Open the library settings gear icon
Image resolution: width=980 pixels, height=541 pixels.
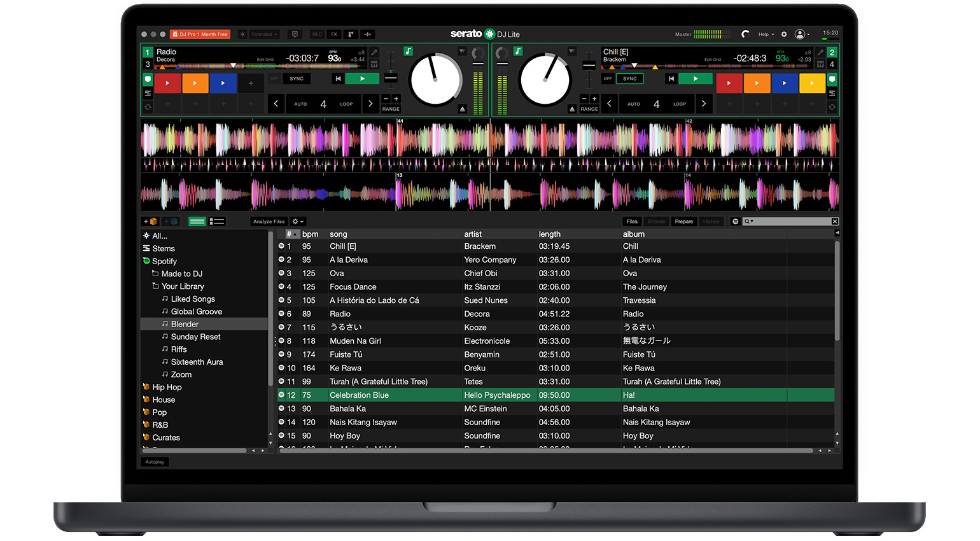294,221
